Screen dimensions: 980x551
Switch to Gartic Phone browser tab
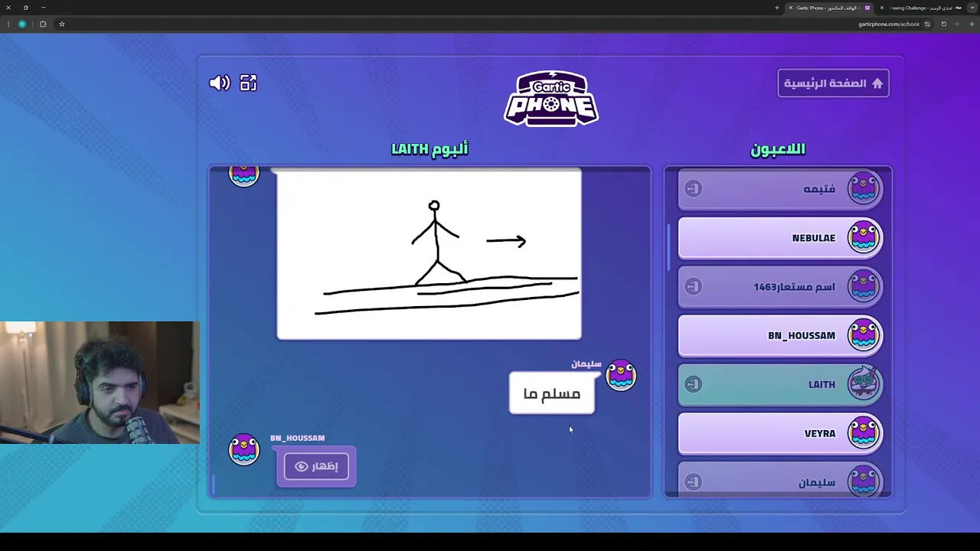830,8
